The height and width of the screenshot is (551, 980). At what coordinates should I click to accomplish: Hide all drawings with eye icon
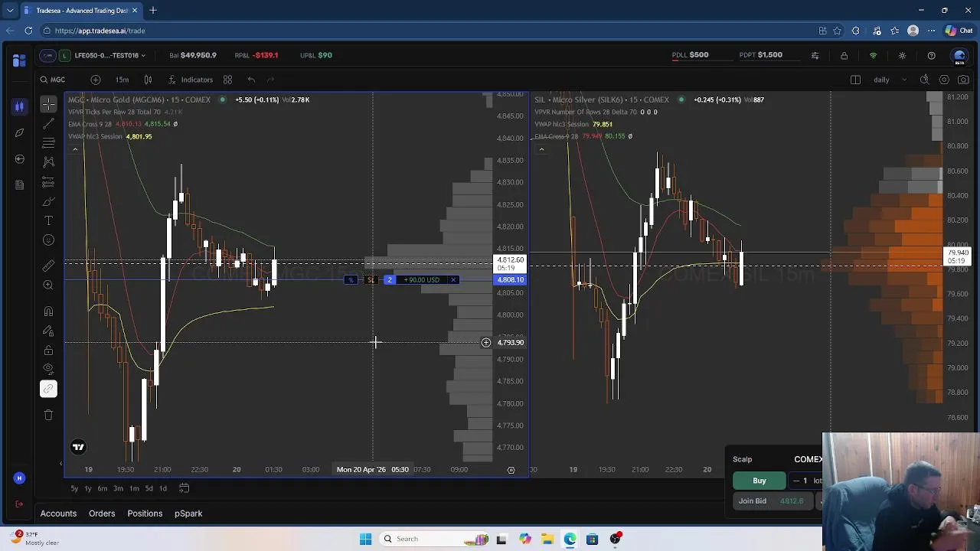coord(48,370)
